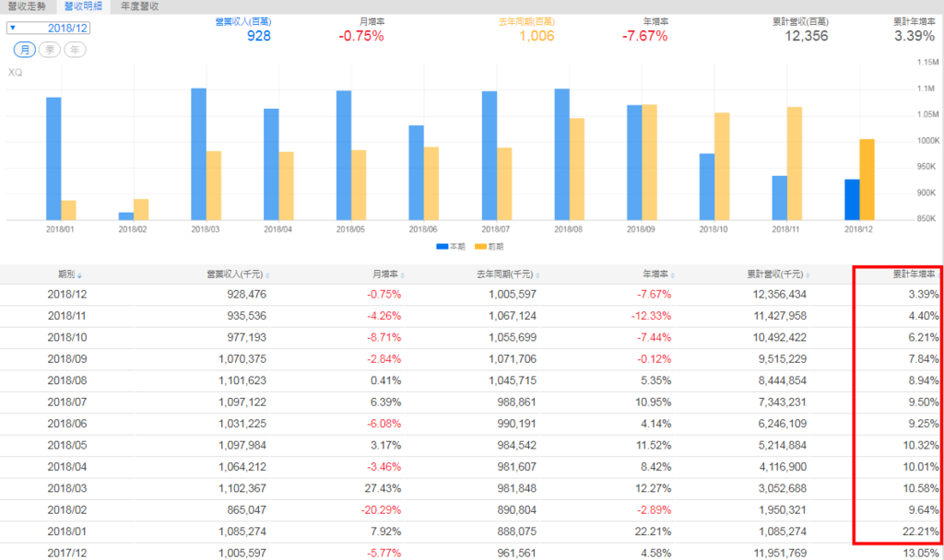Switch to the 季 quarterly period toggle
Viewport: 944px width, 560px height.
click(50, 50)
